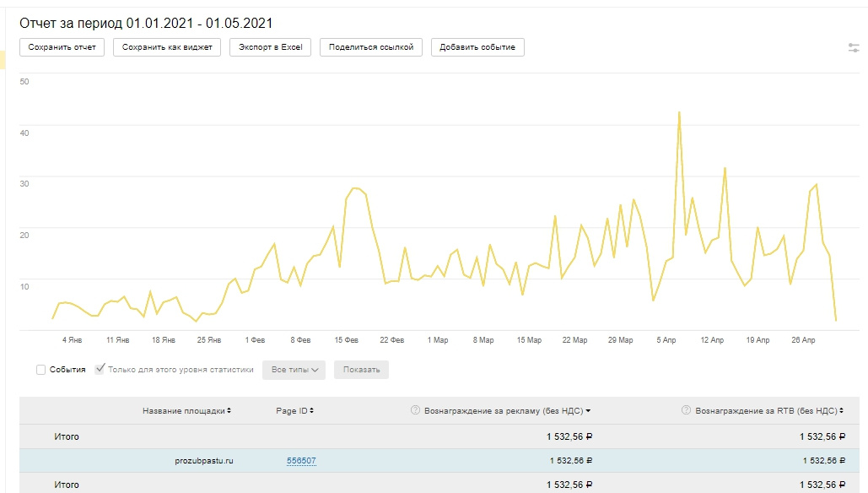Click 22 Мар axis label

[574, 340]
